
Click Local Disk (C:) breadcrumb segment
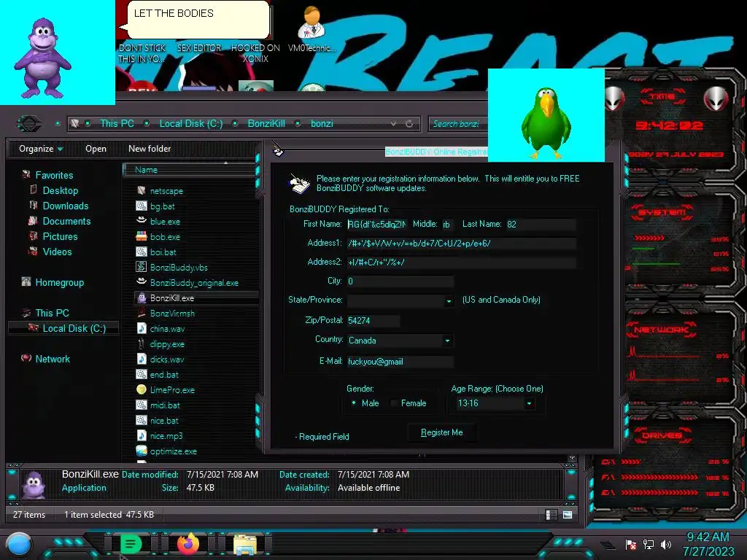tap(190, 123)
